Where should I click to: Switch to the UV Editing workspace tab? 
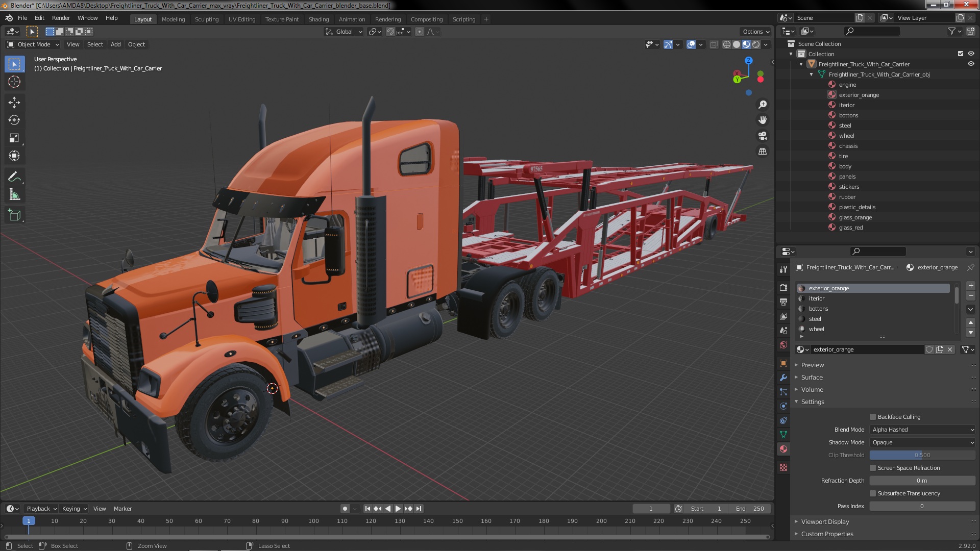[x=241, y=19]
